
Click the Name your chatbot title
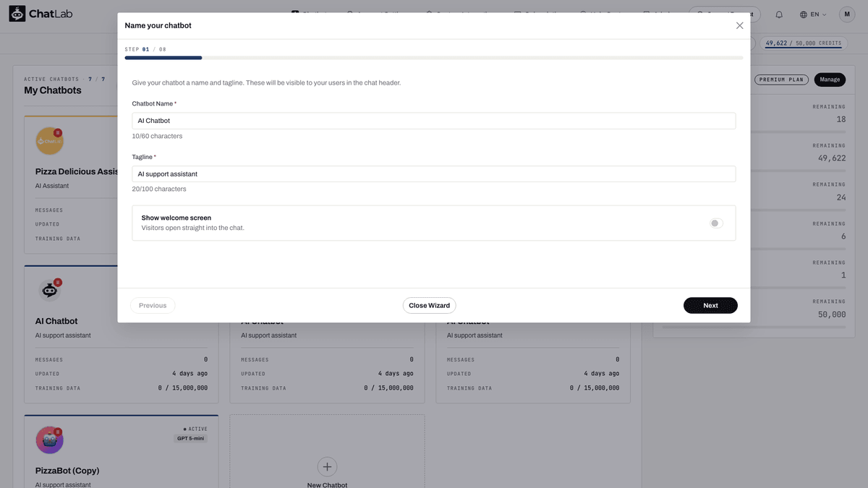pyautogui.click(x=158, y=25)
